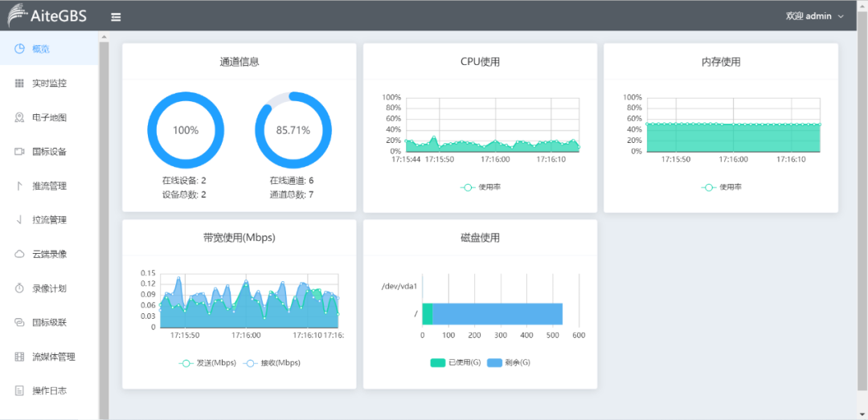868x420 pixels.
Task: Open 推流管理 in the sidebar
Action: tap(49, 186)
